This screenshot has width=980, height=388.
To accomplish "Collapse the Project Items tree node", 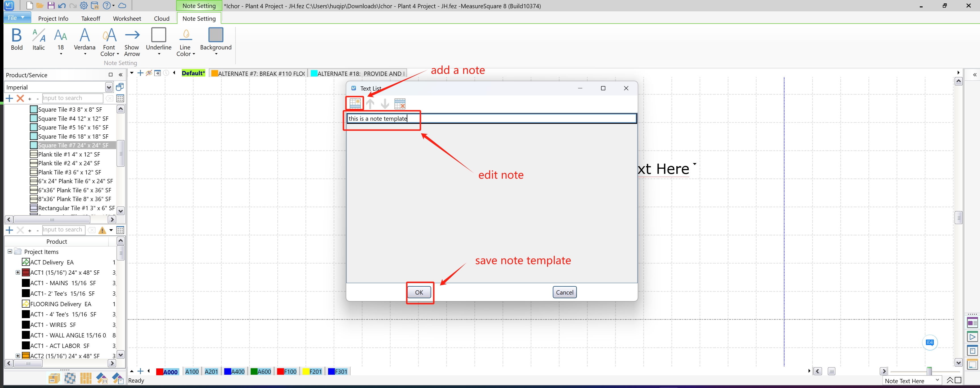I will pos(10,251).
